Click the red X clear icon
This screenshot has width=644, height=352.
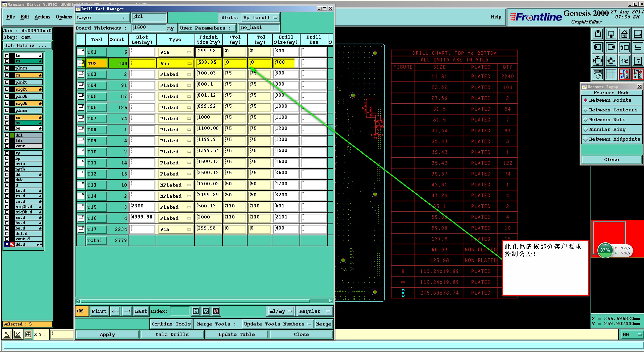(216, 311)
